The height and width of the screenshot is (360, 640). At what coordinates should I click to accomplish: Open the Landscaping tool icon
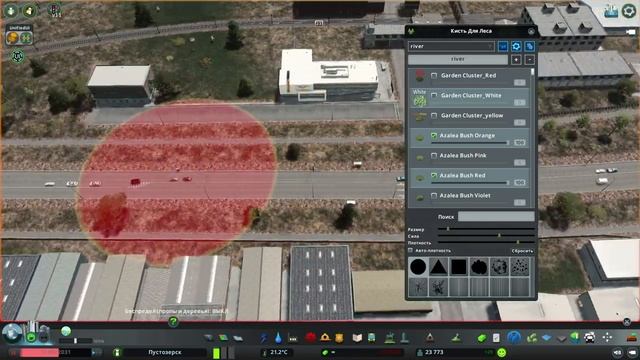click(456, 338)
